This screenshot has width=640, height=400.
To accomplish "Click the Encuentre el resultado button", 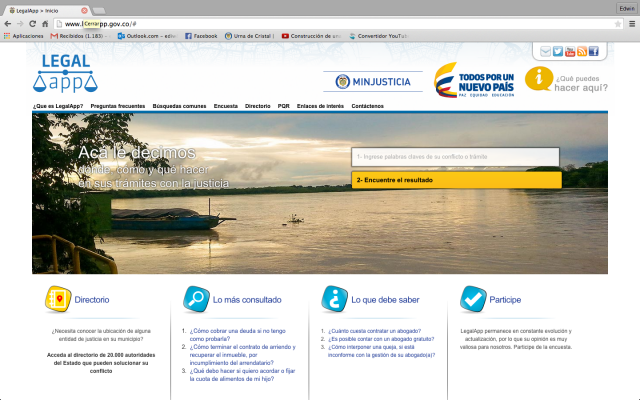I will pos(456,180).
